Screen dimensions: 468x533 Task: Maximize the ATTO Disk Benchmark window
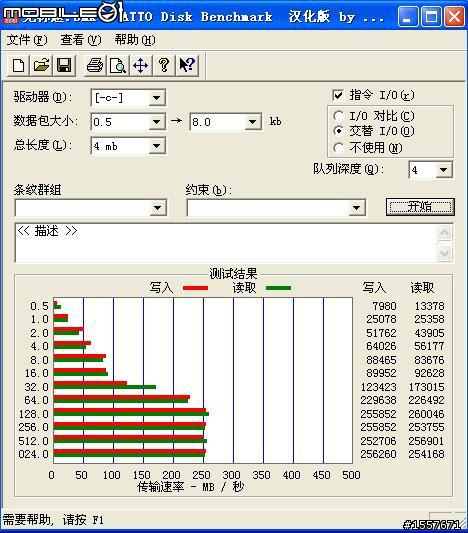(431, 17)
